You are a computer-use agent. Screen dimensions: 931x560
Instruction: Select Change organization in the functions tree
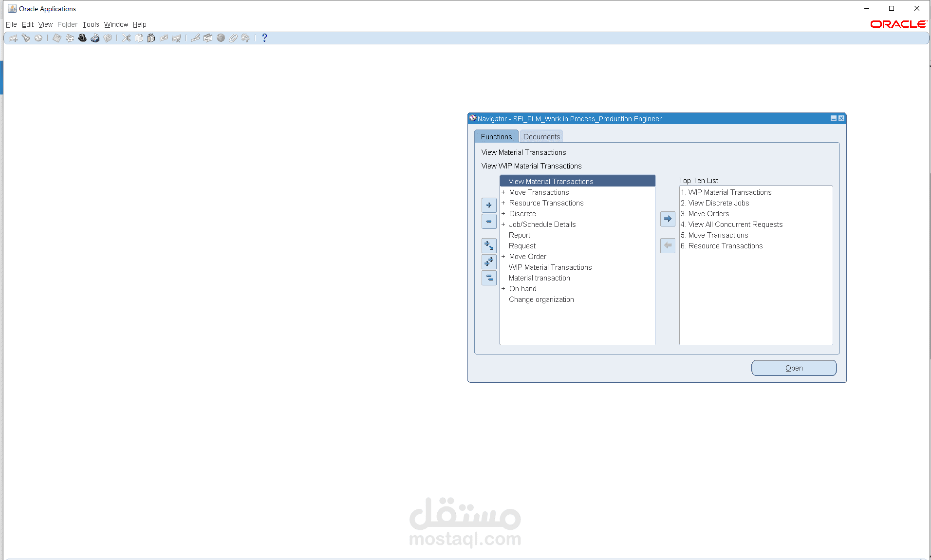[x=541, y=299]
